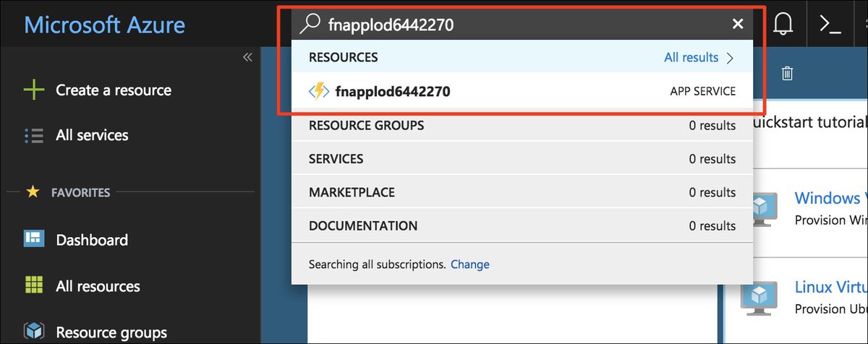Open Resource groups label in sidebar
Viewport: 868px width, 344px height.
pyautogui.click(x=111, y=333)
